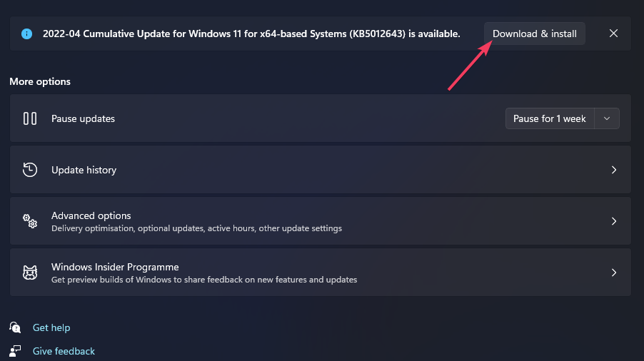The image size is (644, 361).
Task: Select the Advanced options row title
Action: [x=91, y=215]
